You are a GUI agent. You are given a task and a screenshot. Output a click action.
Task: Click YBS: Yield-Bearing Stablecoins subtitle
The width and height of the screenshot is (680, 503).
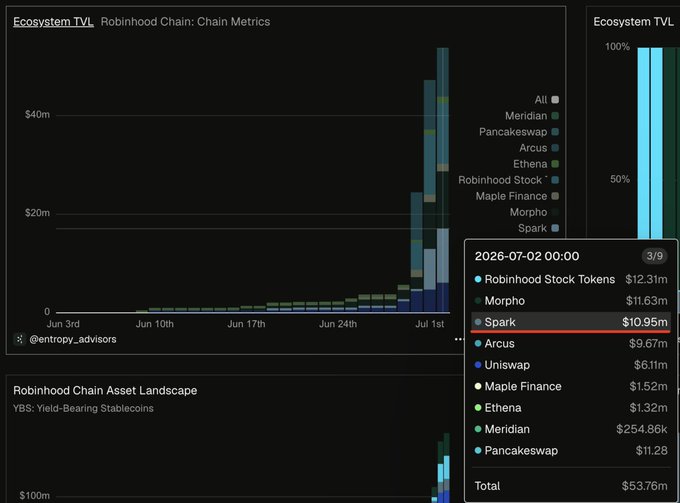[83, 408]
